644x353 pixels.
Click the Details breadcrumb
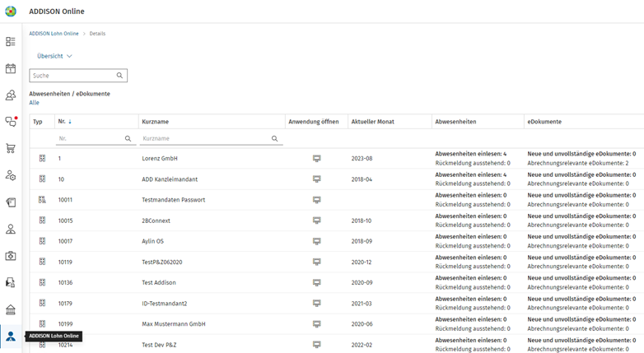tap(97, 34)
